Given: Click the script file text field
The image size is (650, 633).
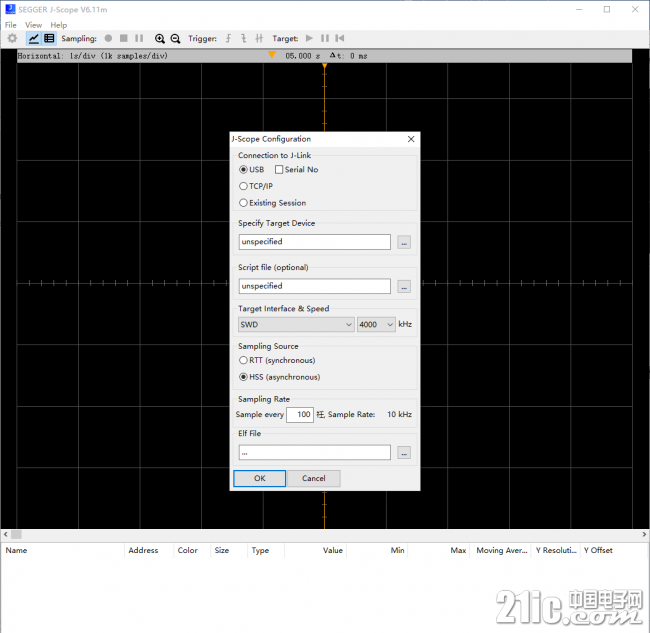Looking at the screenshot, I should 315,286.
